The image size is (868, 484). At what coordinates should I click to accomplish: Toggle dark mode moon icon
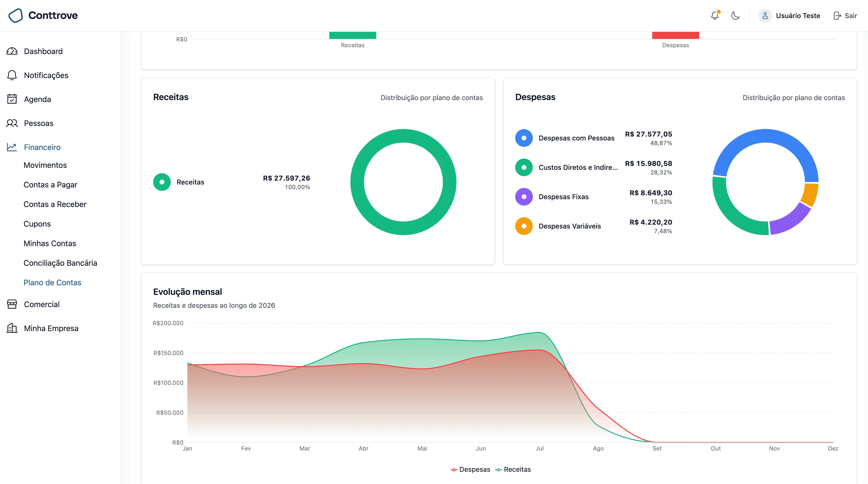coord(735,15)
